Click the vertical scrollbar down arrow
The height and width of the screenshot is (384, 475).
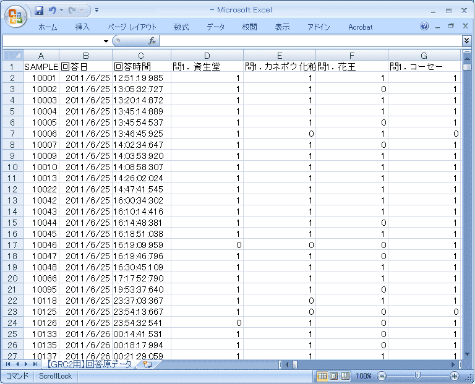467,354
